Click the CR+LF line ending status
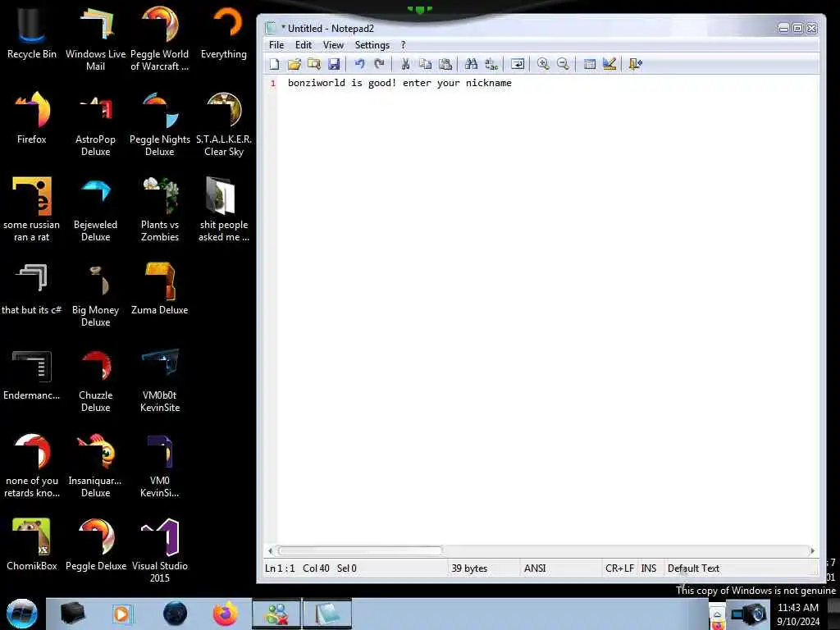 (x=619, y=568)
